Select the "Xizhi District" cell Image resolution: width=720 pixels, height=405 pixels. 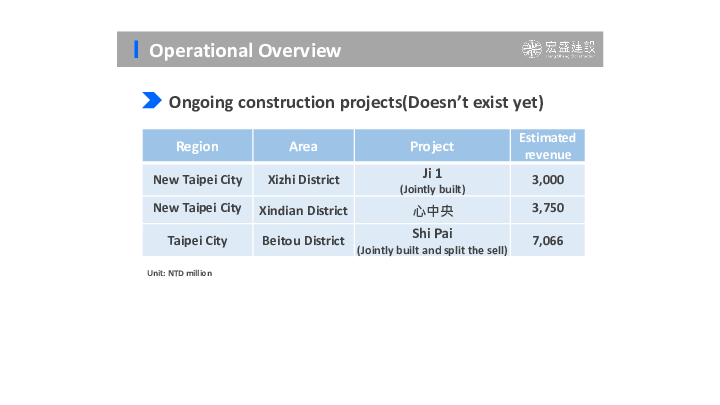[303, 180]
